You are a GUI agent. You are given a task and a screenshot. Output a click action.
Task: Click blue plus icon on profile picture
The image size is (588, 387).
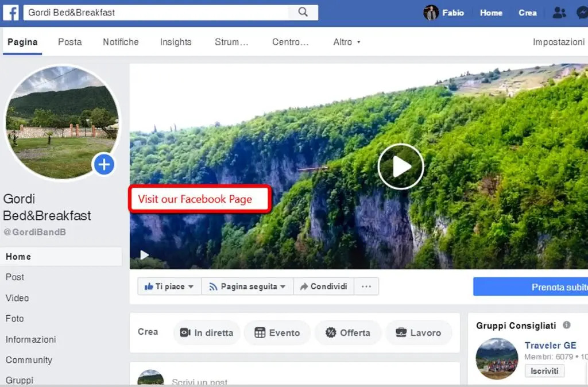click(x=104, y=165)
